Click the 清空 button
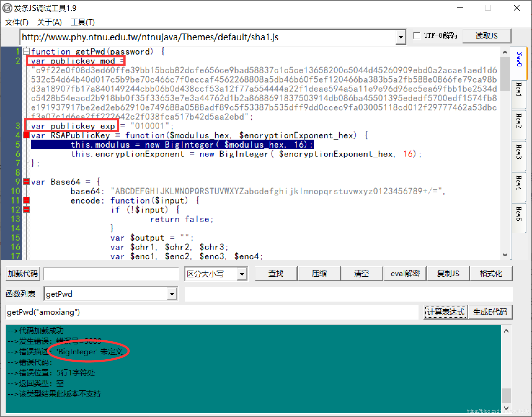Image resolution: width=532 pixels, height=417 pixels. tap(361, 273)
